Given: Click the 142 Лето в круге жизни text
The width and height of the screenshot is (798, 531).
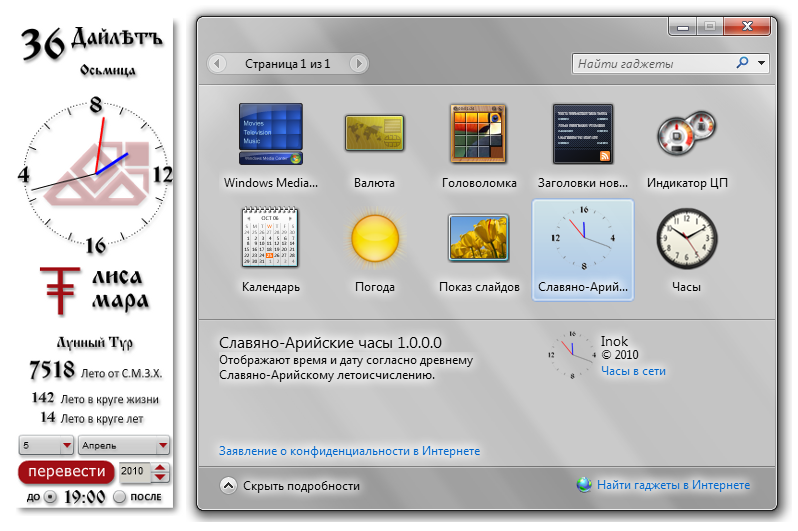Looking at the screenshot, I should pos(95,398).
